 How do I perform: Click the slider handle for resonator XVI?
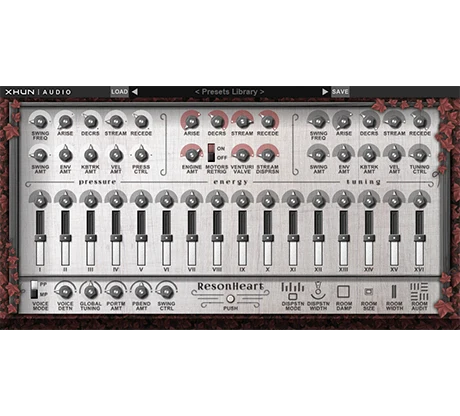419,238
